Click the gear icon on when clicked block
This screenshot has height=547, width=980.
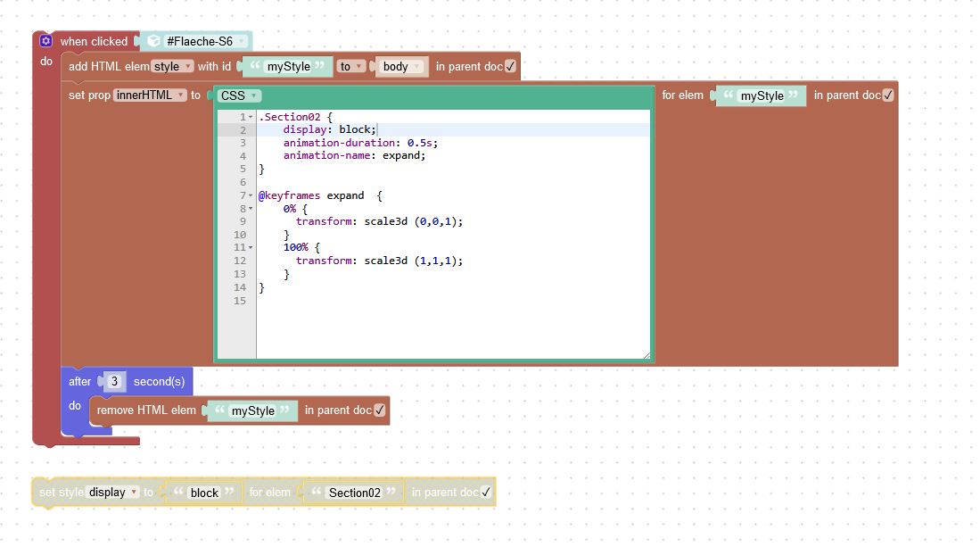45,41
